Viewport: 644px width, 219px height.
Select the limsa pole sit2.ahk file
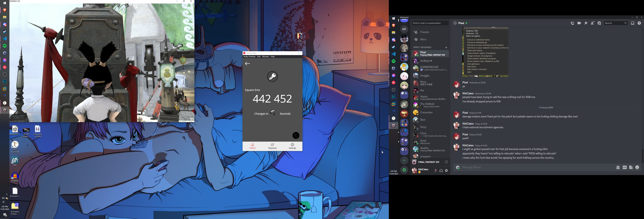click(38, 131)
